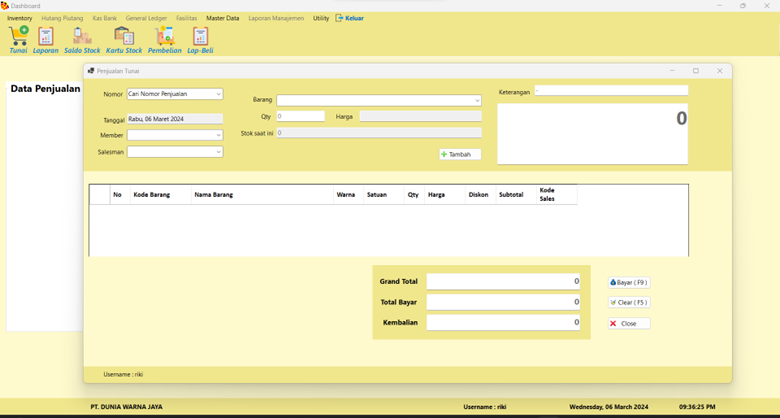Click PT. DUNIA WARNA JAYA in status bar

(126, 407)
